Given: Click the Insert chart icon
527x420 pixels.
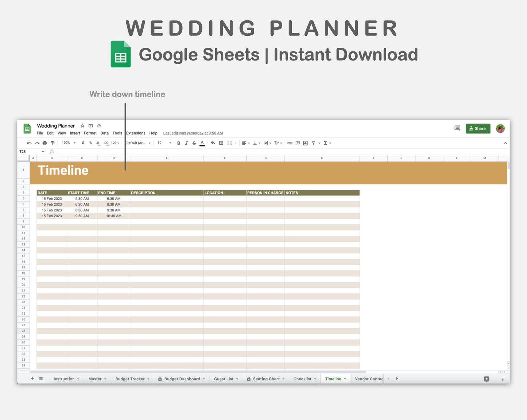Looking at the screenshot, I should pyautogui.click(x=305, y=143).
